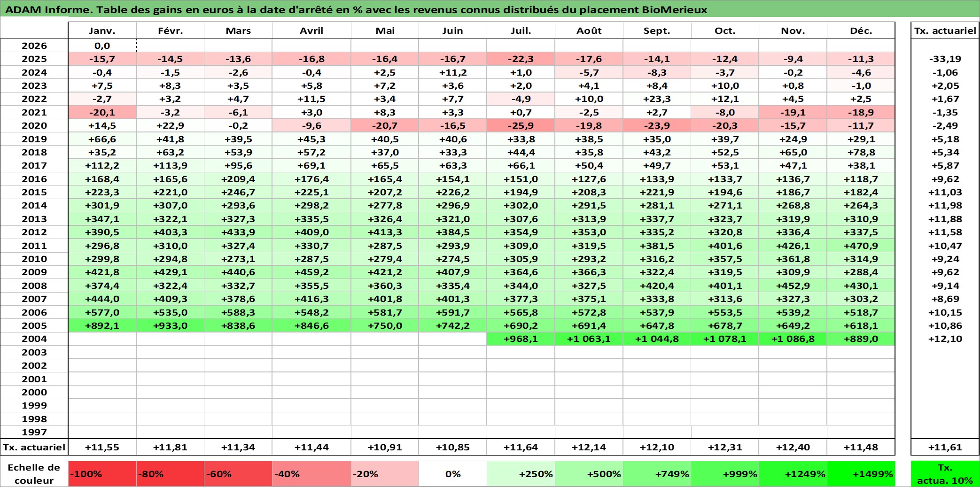Viewport: 980px width, 487px height.
Task: Select the +452,9 cell in November 2008
Action: point(793,286)
